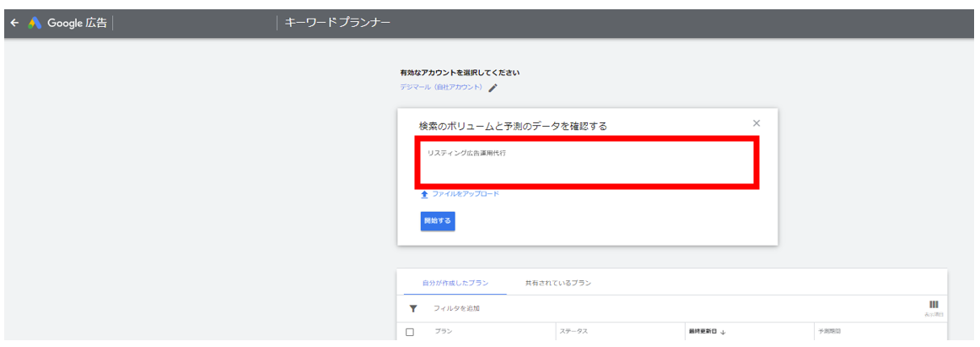Click the upload arrow icon
Screen dimensions: 980x347
425,194
